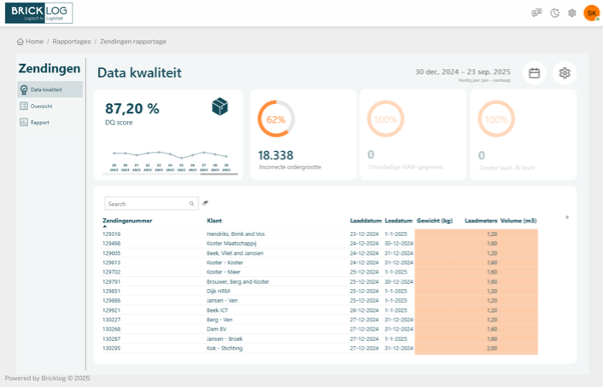
Task: Clear the search filter eraser icon
Action: [205, 203]
